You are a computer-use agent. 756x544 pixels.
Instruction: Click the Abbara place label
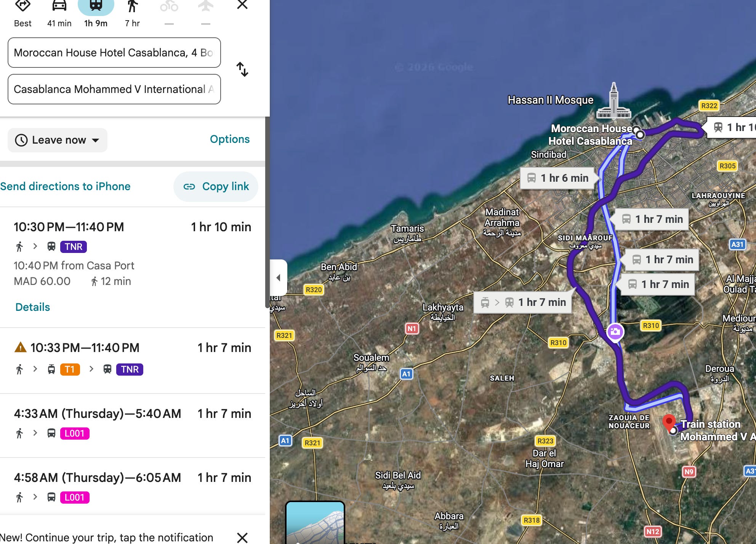(x=449, y=521)
